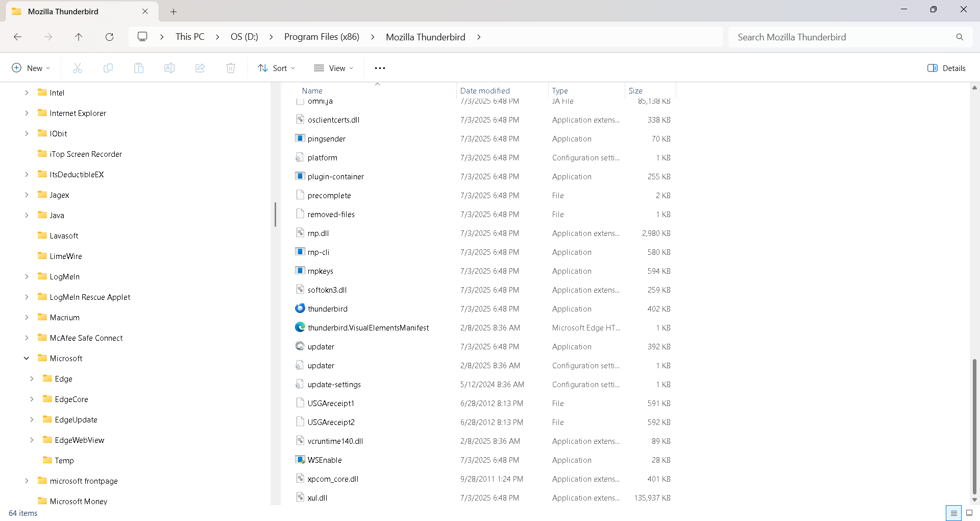Expand chevron after Mozilla Thunderbird breadcrumb

pos(479,37)
